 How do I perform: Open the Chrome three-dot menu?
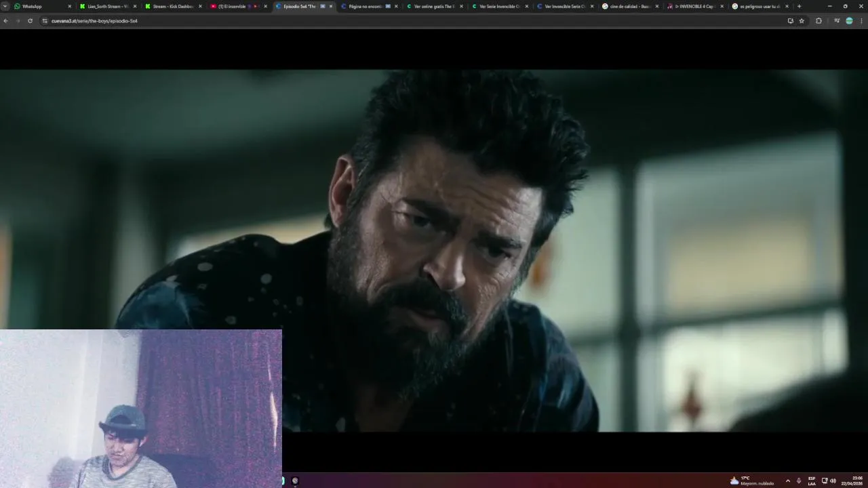coord(861,21)
